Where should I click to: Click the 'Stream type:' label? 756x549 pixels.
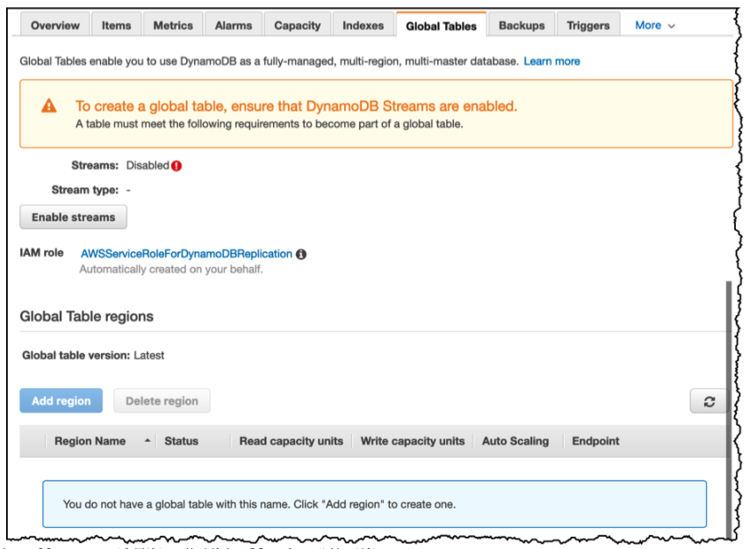[85, 190]
